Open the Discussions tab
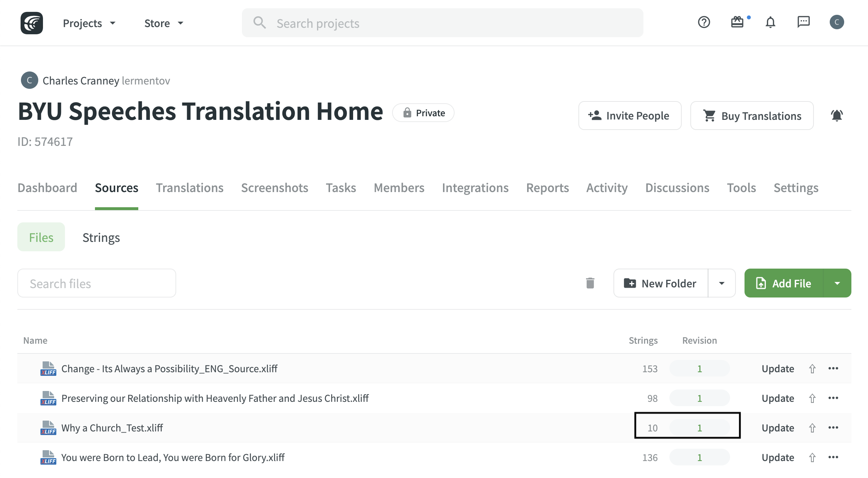This screenshot has width=868, height=478. pyautogui.click(x=677, y=188)
